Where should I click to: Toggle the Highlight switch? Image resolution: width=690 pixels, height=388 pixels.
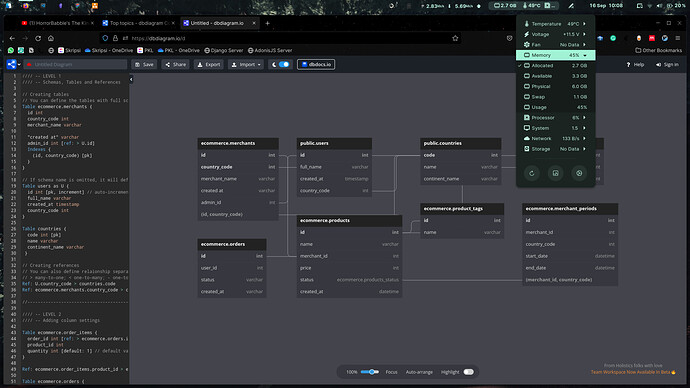469,372
